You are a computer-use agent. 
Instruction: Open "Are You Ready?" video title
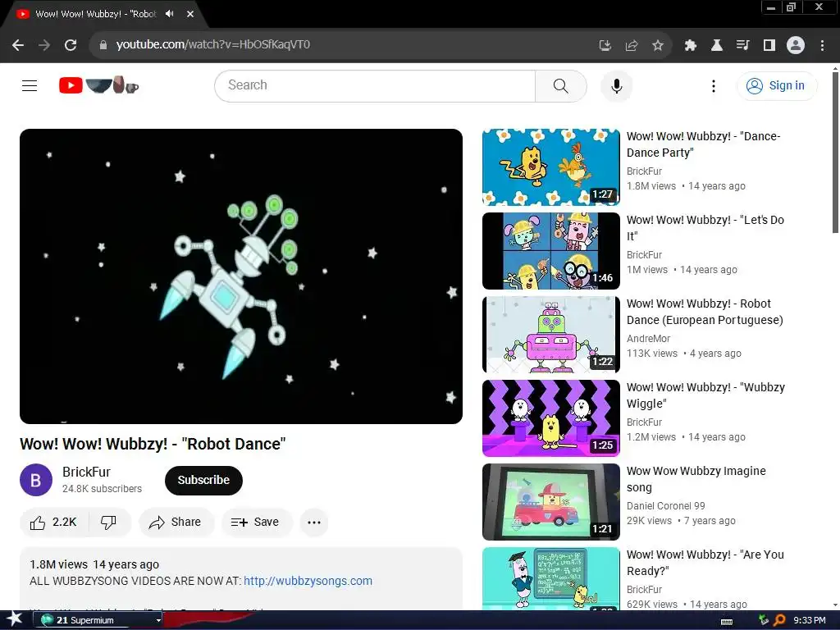(x=705, y=563)
